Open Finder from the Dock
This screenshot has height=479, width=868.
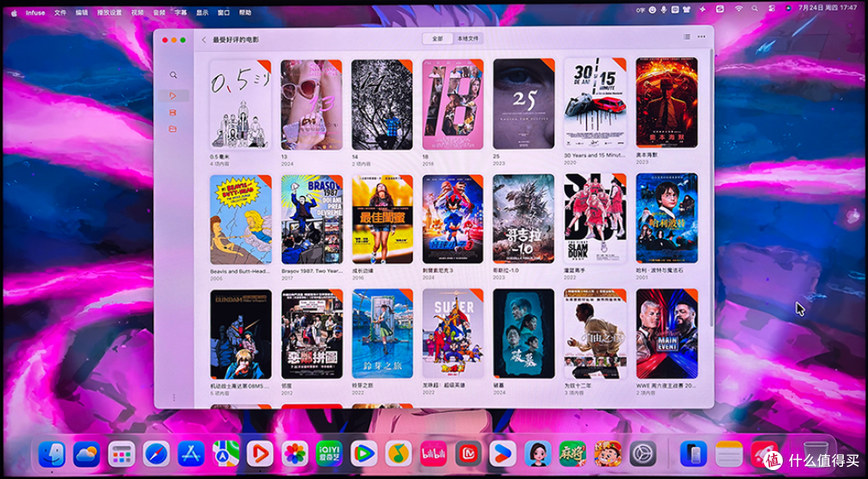[52, 455]
